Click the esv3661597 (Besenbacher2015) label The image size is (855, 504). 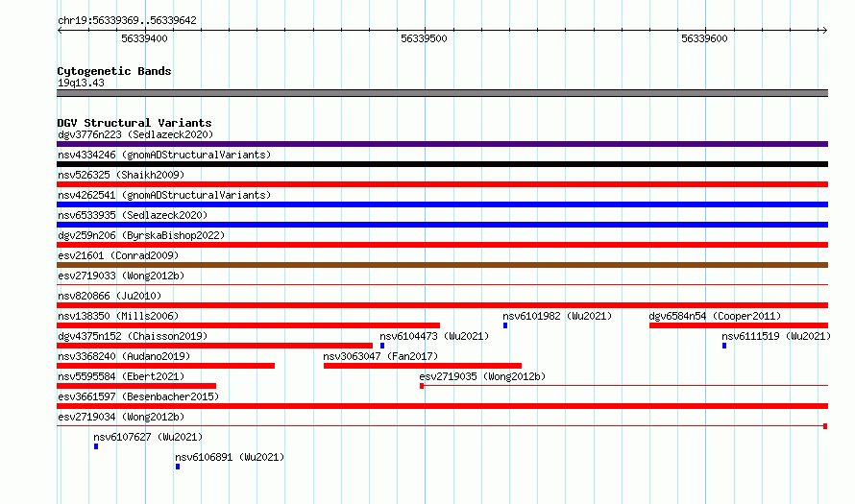coord(138,396)
